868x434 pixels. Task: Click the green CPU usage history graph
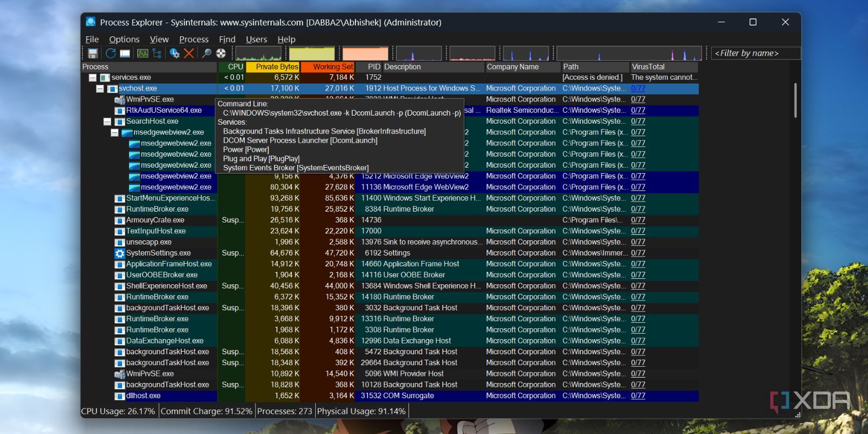click(258, 53)
